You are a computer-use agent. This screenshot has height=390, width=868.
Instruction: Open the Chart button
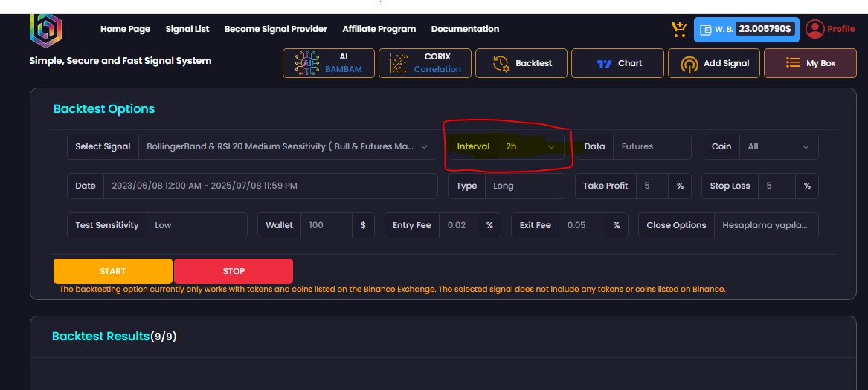coord(617,63)
